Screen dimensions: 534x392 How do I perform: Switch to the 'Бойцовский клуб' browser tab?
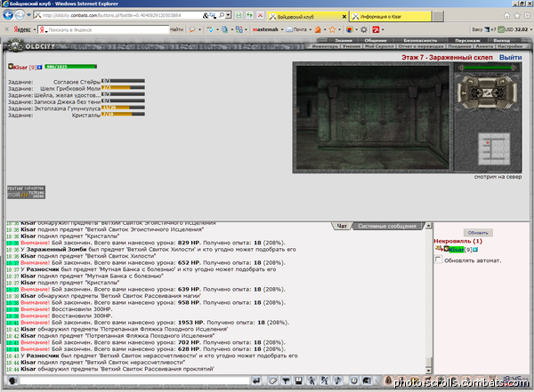point(308,16)
